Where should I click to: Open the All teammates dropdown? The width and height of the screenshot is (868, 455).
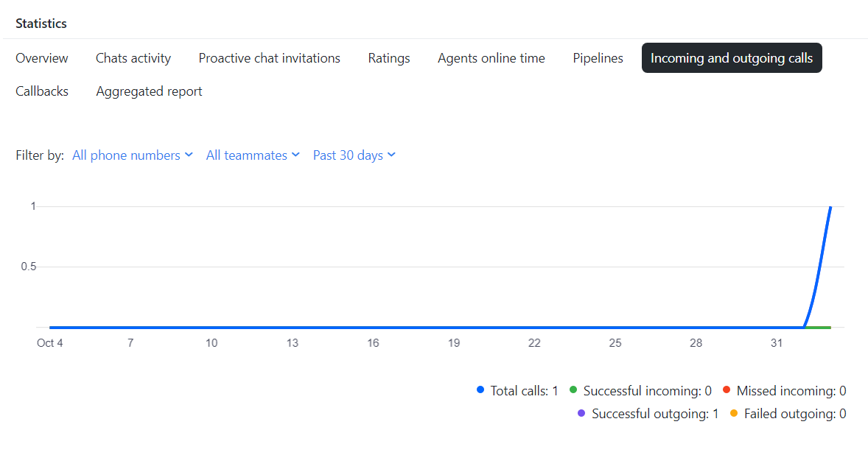click(253, 155)
